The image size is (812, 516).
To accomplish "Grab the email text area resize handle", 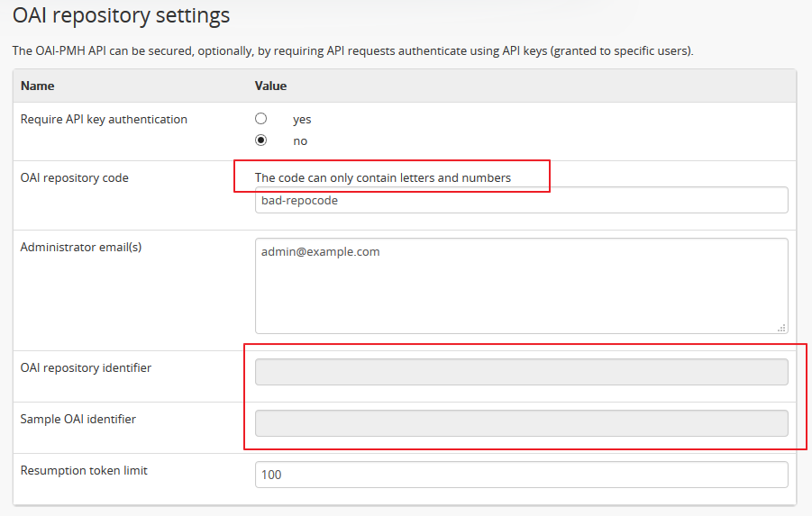I will pyautogui.click(x=781, y=328).
